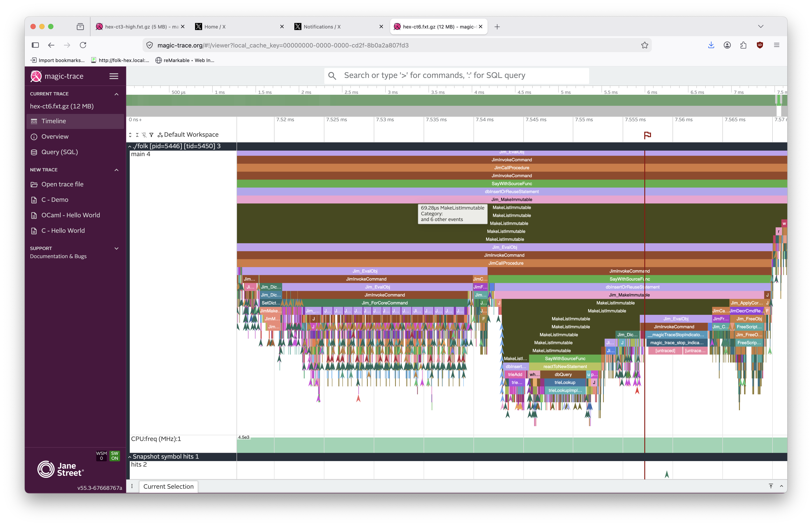Open Default Workspace selector

[x=188, y=135]
